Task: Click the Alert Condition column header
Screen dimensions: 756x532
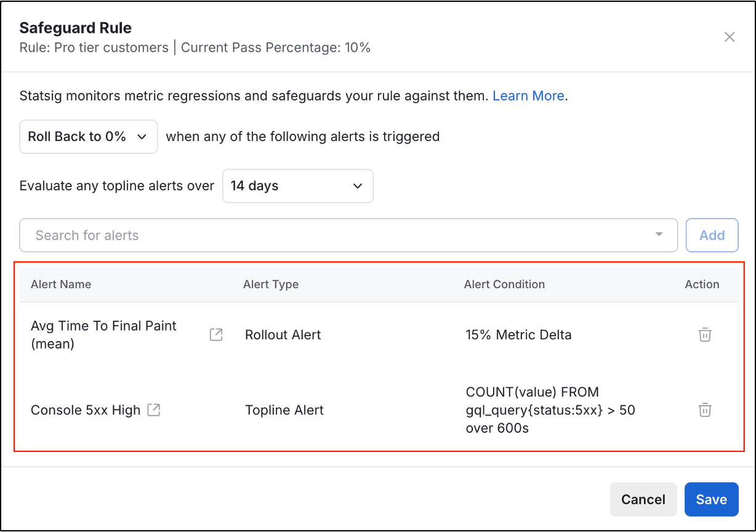Action: click(x=504, y=284)
